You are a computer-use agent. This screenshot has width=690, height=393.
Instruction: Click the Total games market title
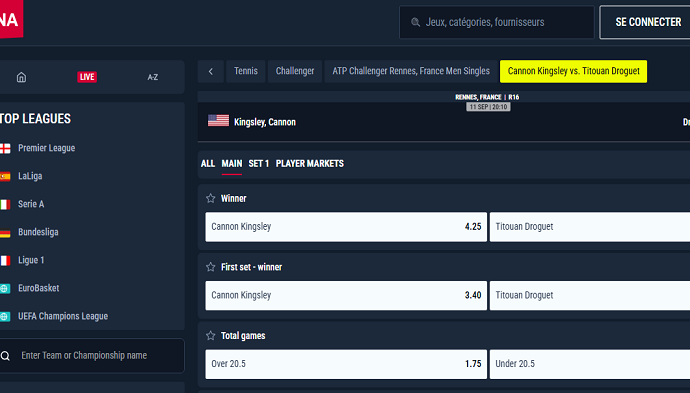pos(243,336)
